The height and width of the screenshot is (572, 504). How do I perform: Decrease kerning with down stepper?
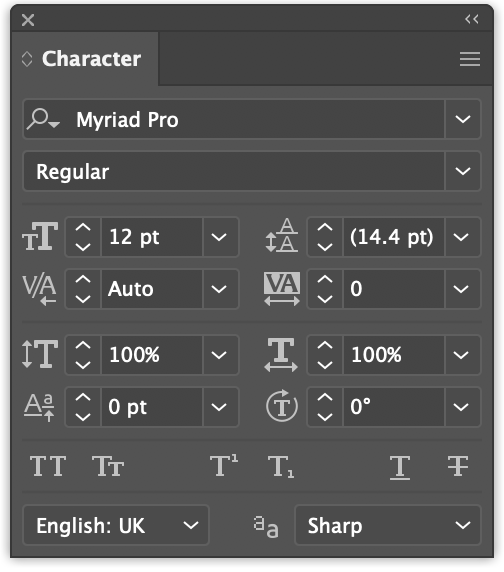[83, 299]
